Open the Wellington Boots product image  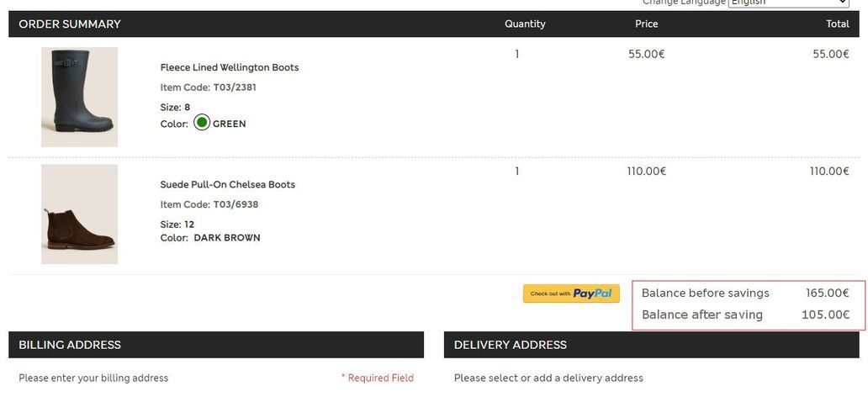[x=79, y=97]
